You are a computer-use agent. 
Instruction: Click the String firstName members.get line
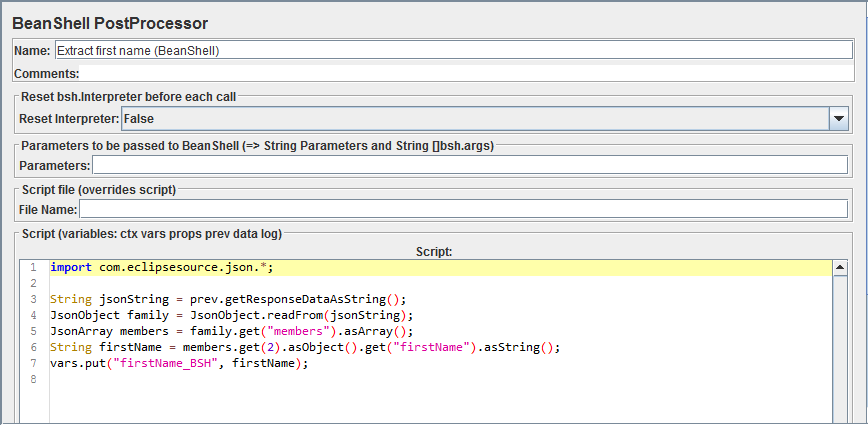[x=306, y=348]
